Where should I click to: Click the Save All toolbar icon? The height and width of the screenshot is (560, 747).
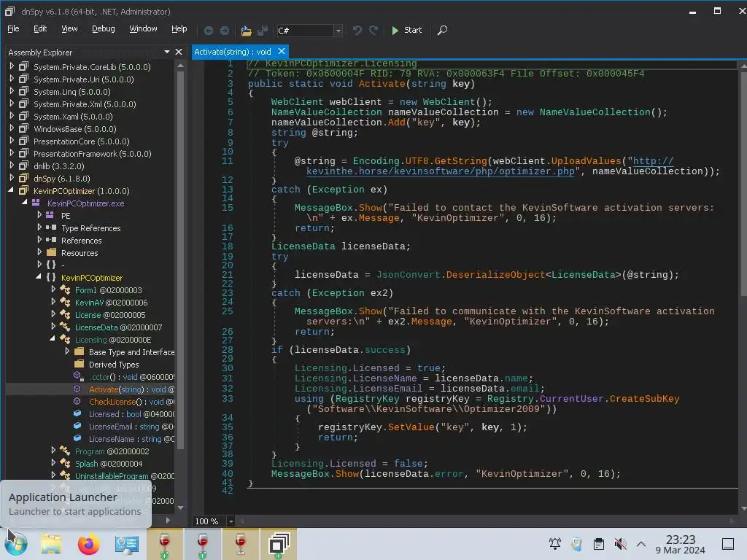tap(263, 31)
